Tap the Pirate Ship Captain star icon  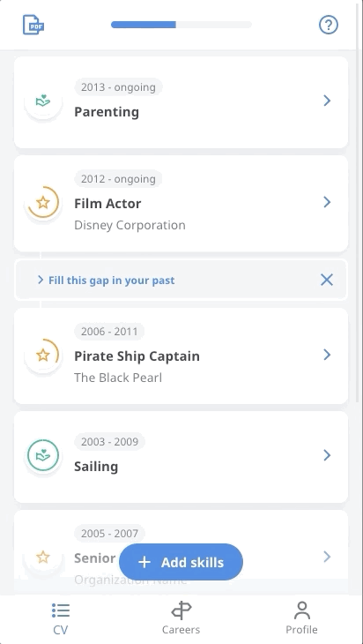[x=43, y=355]
